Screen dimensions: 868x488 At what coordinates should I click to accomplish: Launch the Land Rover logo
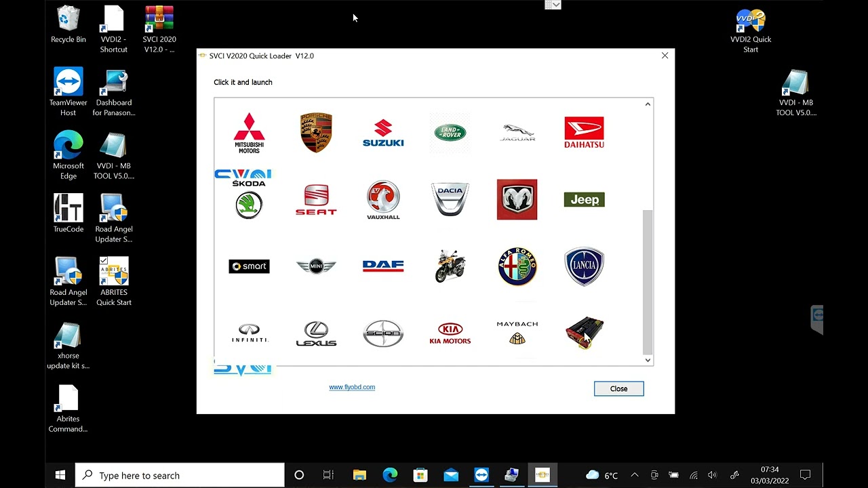click(450, 132)
